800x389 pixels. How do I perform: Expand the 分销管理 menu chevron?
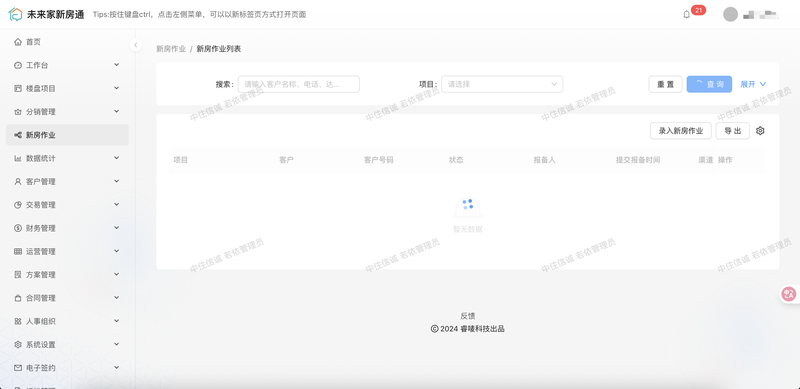116,111
